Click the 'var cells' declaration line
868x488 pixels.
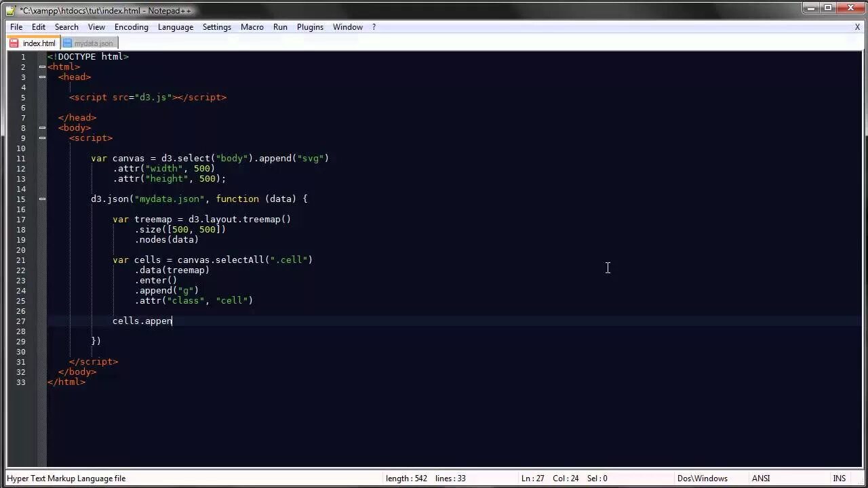(x=213, y=260)
